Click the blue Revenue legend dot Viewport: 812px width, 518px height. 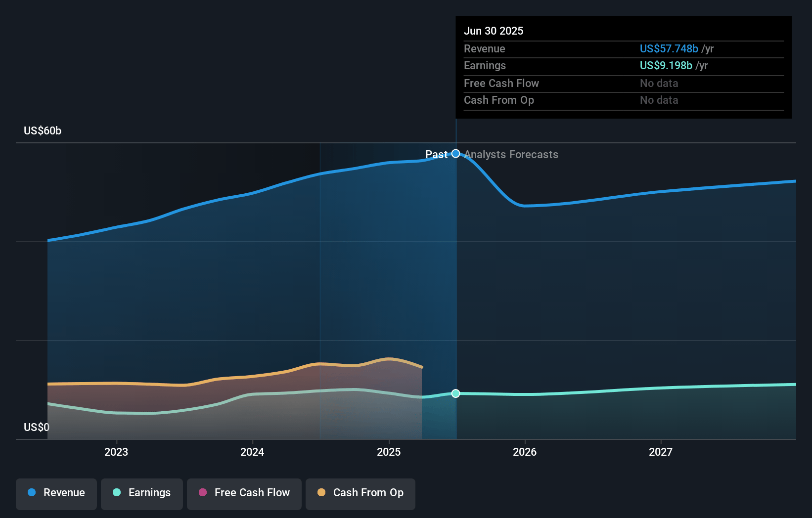[x=32, y=492]
